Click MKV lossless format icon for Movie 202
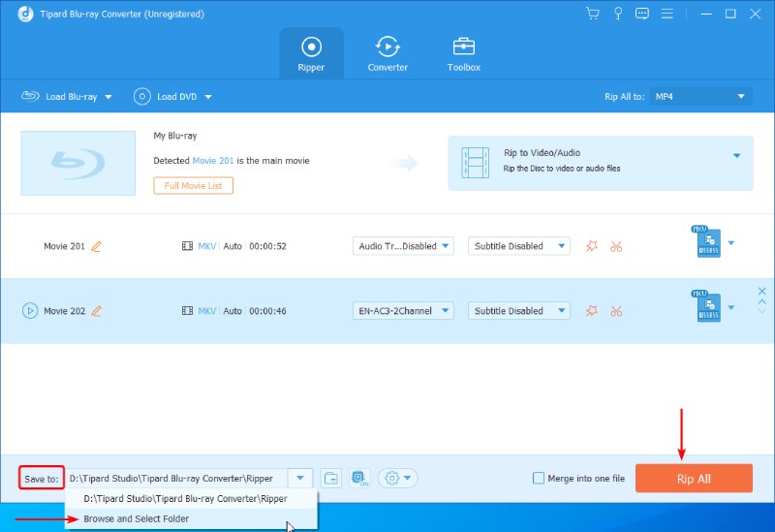This screenshot has width=775, height=532. pyautogui.click(x=706, y=306)
